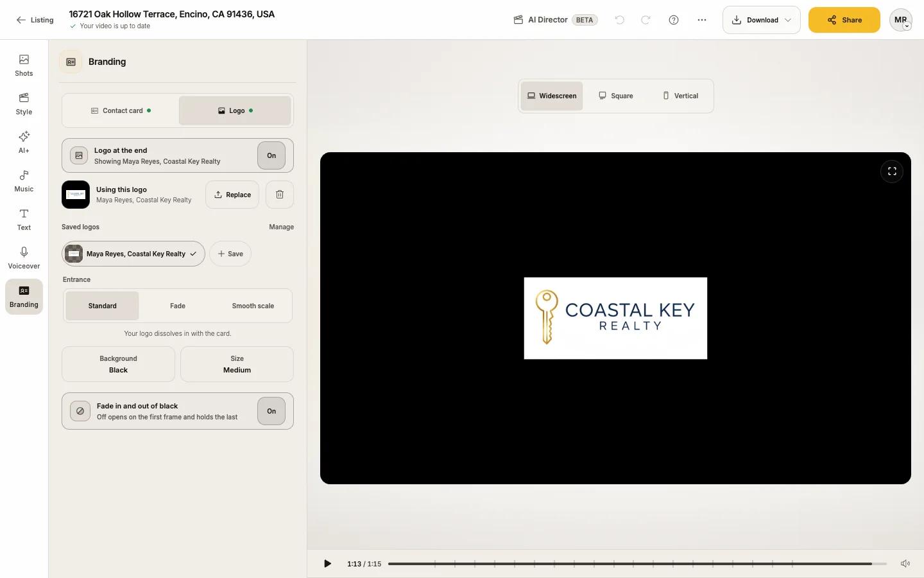Click the redo arrow icon
This screenshot has width=924, height=578.
(646, 20)
